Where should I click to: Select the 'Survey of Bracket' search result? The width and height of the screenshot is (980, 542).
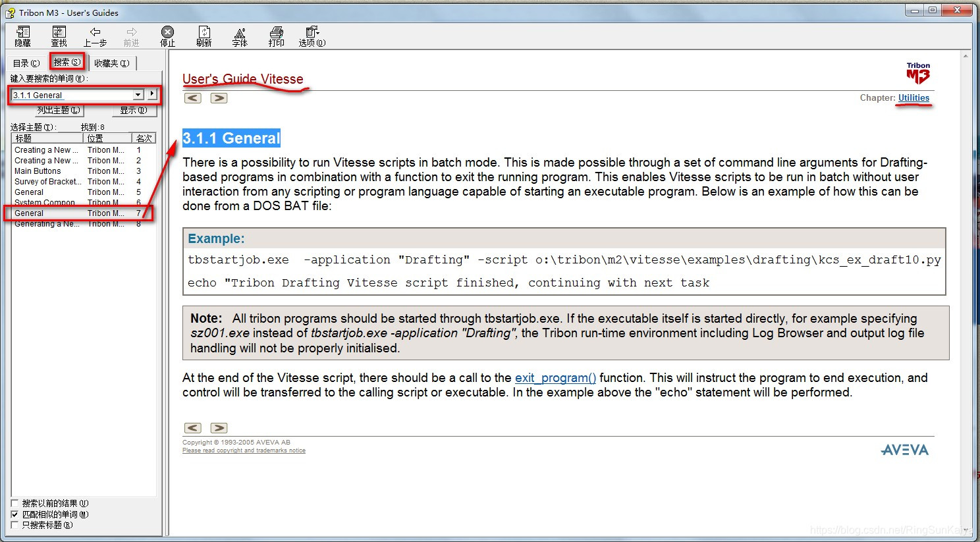click(83, 182)
